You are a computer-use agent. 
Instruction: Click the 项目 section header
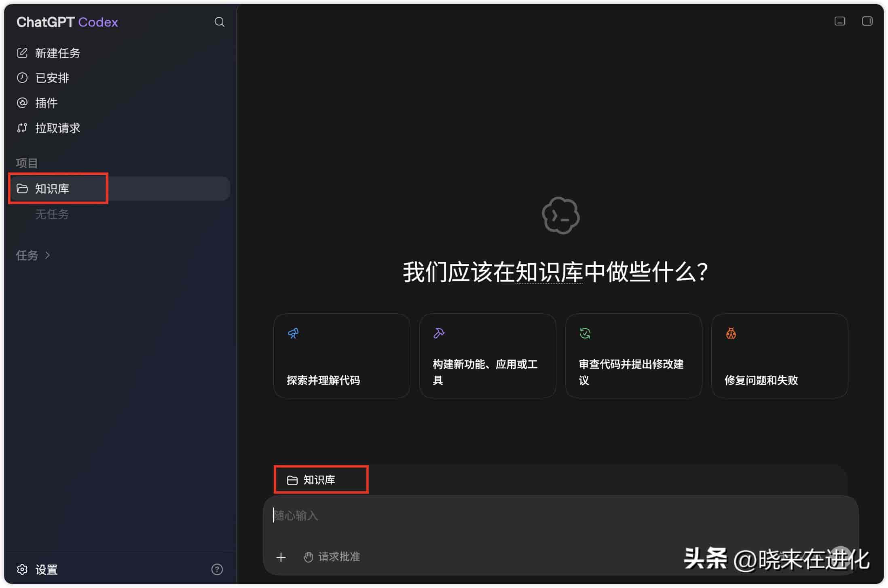27,163
